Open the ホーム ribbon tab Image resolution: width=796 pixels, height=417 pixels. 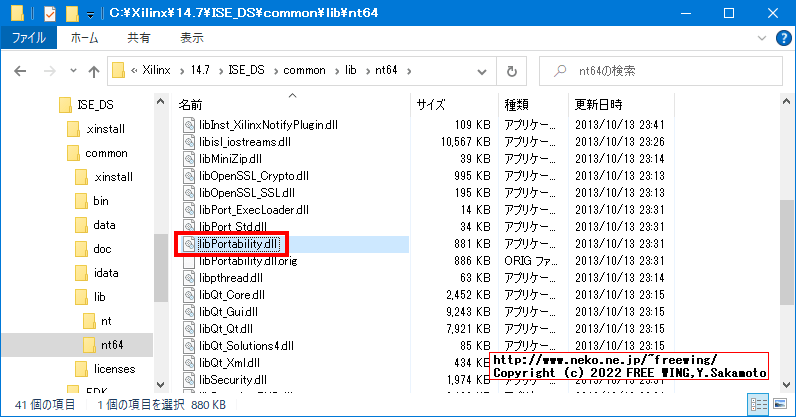click(x=84, y=38)
